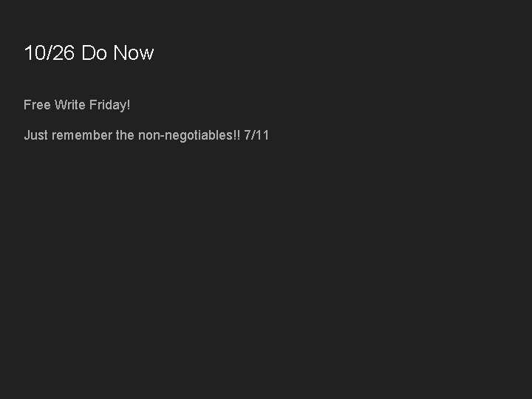532x399 pixels.
Task: Click the double exclamation marks before "7/11"
Action: tap(236, 135)
